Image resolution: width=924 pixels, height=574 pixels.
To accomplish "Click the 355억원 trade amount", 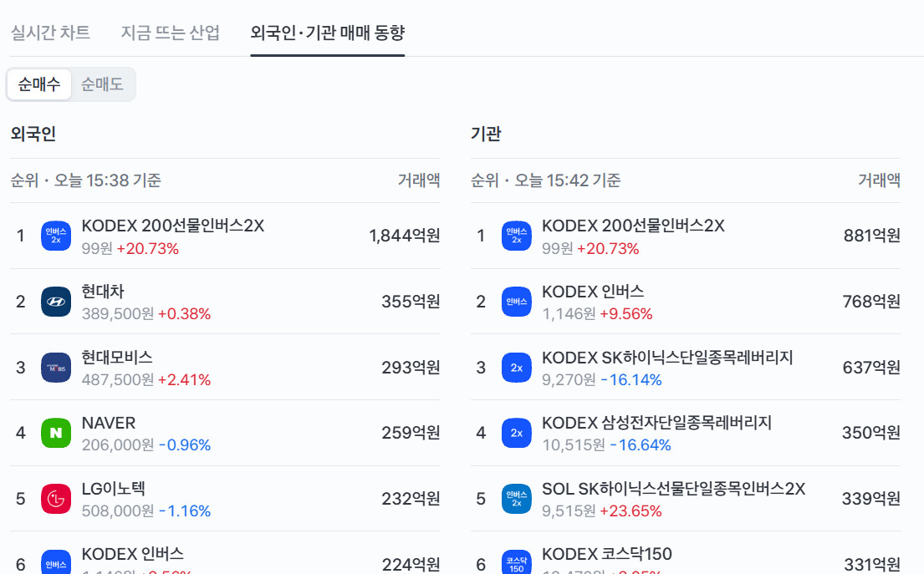I will [x=411, y=302].
